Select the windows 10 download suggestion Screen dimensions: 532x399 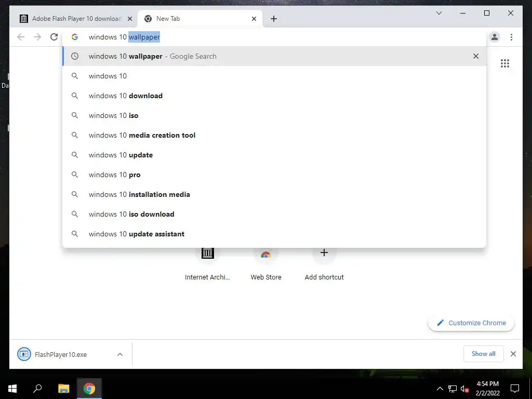tap(274, 96)
